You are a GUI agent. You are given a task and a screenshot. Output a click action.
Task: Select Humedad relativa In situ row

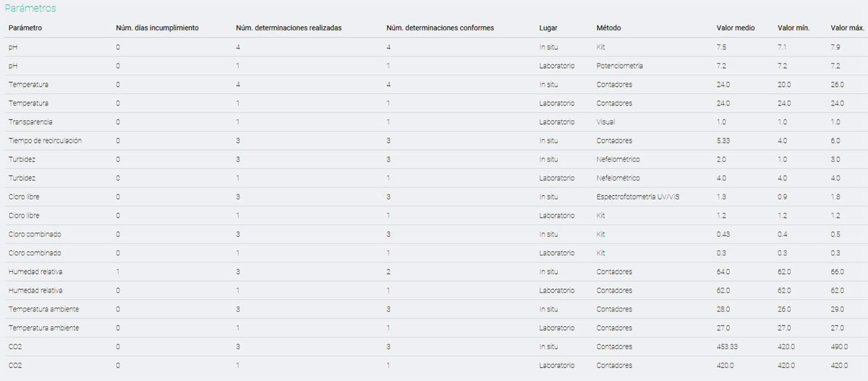(434, 272)
